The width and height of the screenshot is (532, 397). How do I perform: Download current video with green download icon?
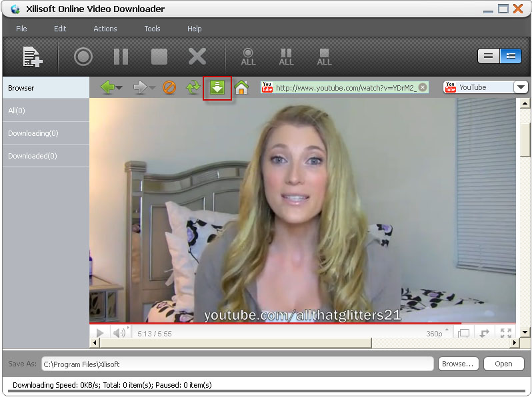click(217, 87)
